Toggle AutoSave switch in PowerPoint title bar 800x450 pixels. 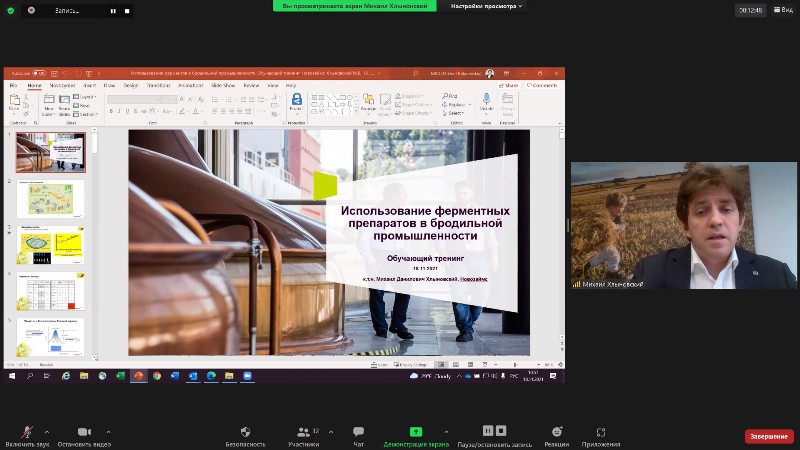point(39,73)
